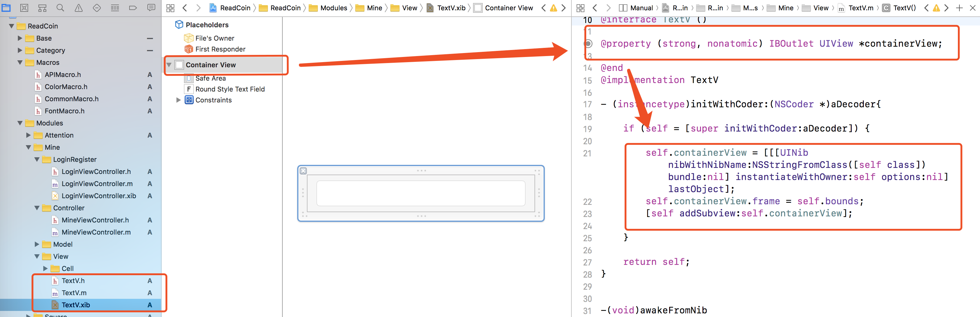This screenshot has width=980, height=317.
Task: Click TextV() symbol in jump bar
Action: pos(899,8)
